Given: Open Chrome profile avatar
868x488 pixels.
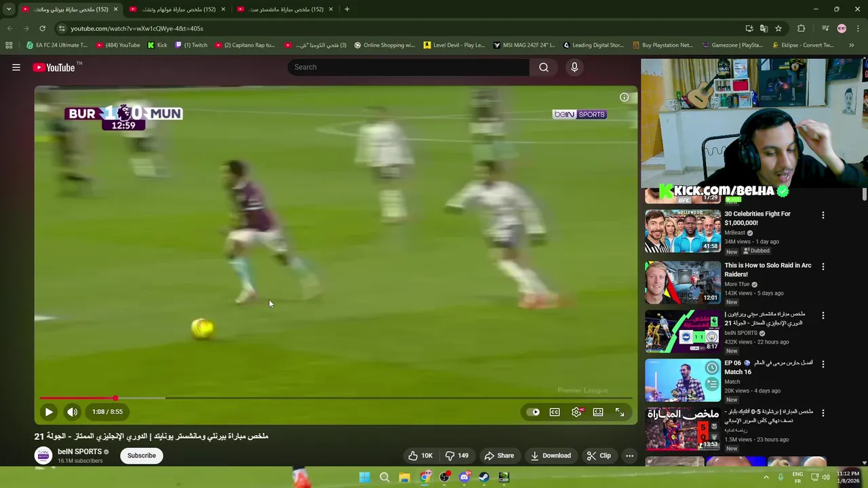Looking at the screenshot, I should 842,28.
